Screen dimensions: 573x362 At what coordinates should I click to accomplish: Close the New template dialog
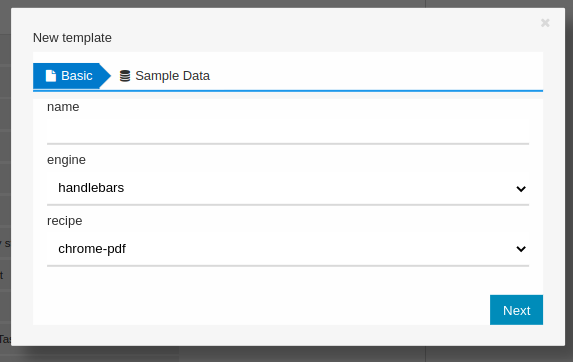(x=545, y=23)
